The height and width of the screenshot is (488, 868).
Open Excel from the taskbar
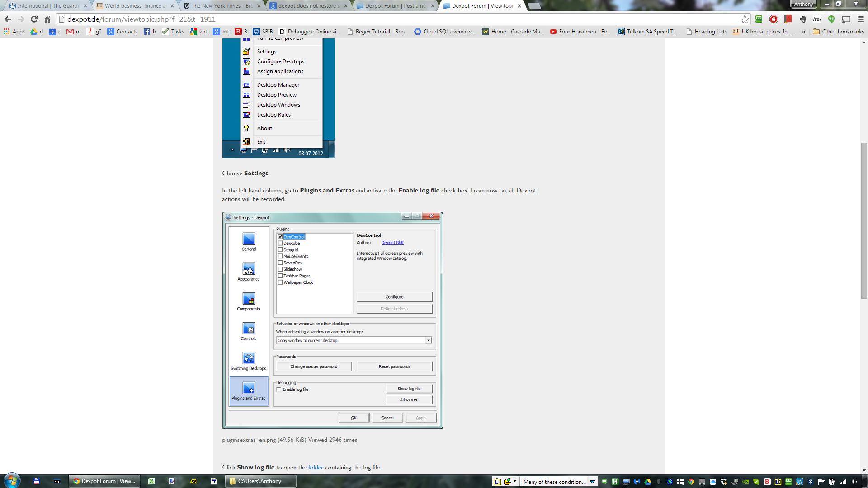pos(151,481)
